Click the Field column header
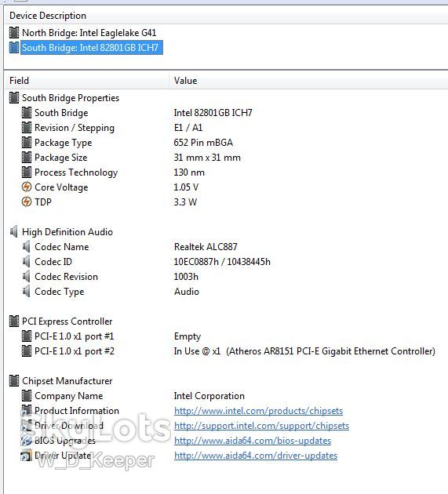 [x=20, y=81]
